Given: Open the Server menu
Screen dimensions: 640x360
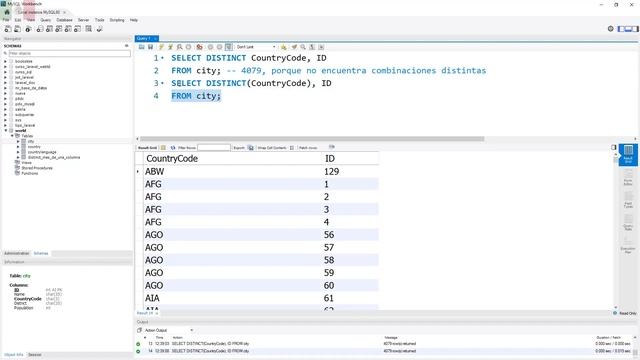Looking at the screenshot, I should click(x=83, y=20).
